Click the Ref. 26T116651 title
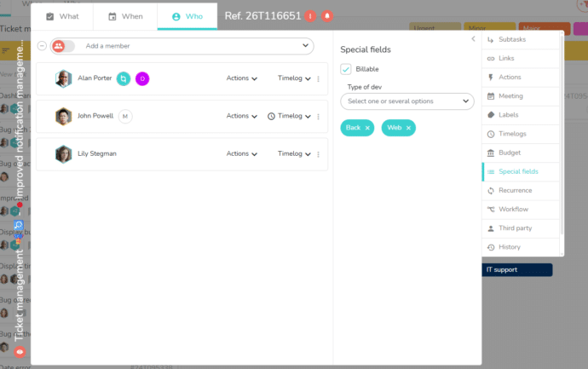The image size is (588, 369). pyautogui.click(x=262, y=16)
